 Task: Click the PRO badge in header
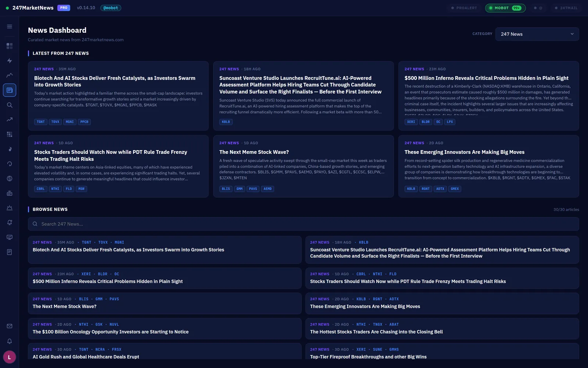(64, 8)
